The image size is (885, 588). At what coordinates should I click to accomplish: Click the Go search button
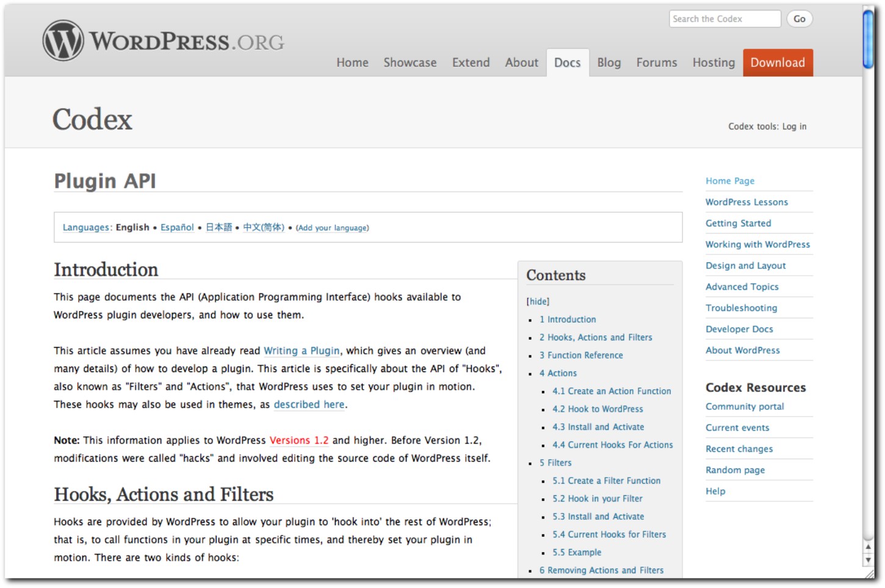[800, 19]
